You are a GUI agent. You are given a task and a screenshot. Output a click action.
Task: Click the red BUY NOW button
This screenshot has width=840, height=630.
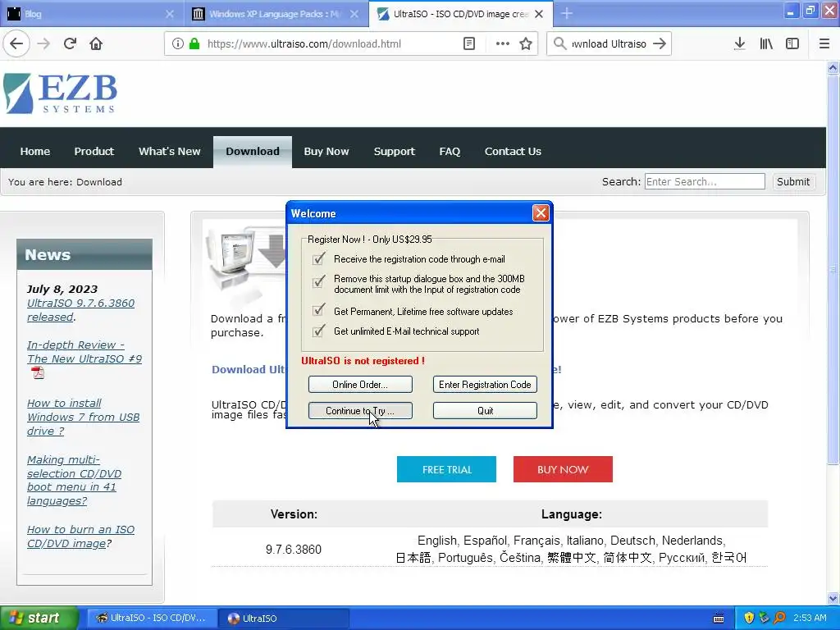[x=563, y=469]
